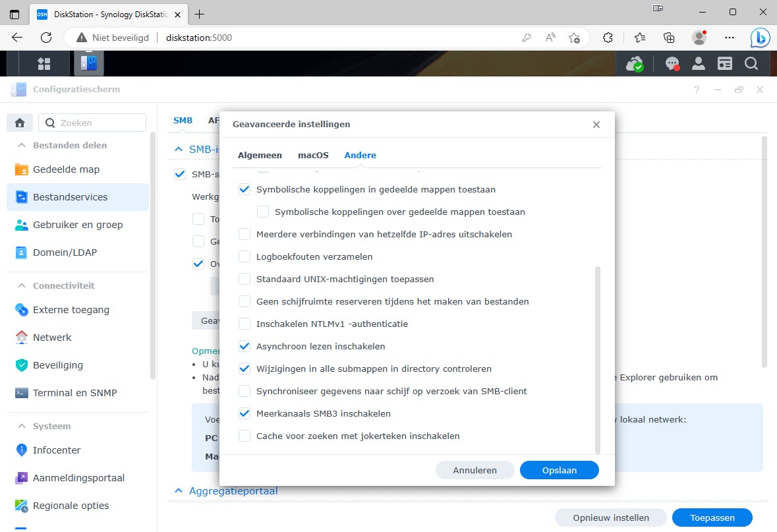Enable Inschakelen NTLMv1-authenticatie
Viewport: 777px width, 532px height.
(x=245, y=324)
